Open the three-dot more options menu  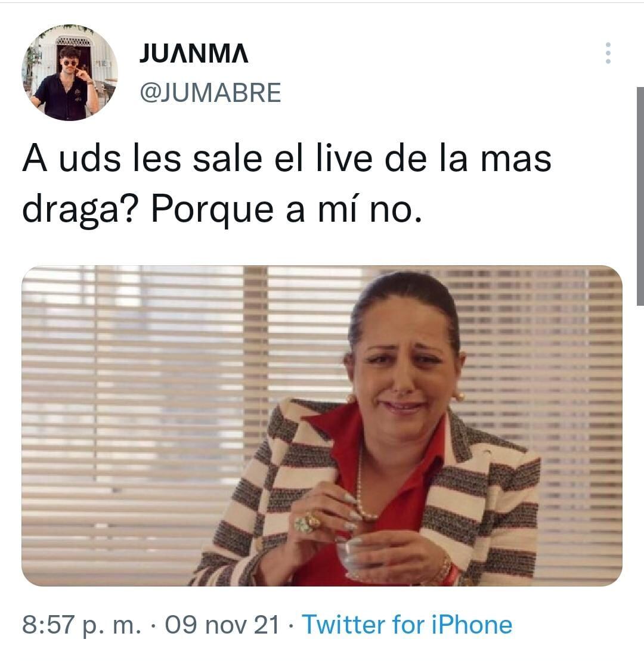point(608,53)
